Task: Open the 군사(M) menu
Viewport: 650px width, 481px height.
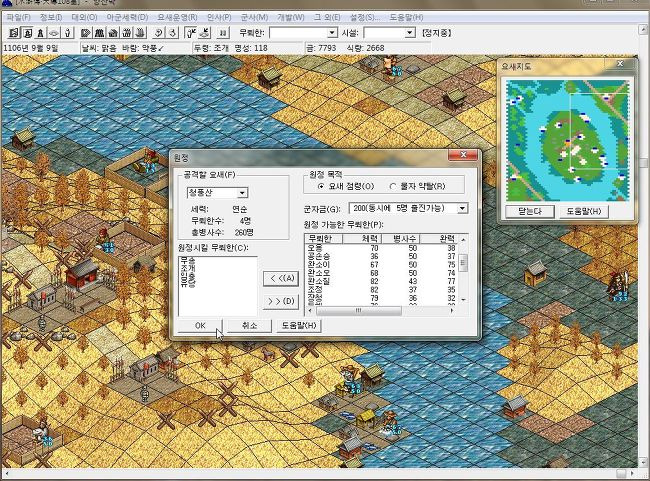Action: pyautogui.click(x=255, y=17)
